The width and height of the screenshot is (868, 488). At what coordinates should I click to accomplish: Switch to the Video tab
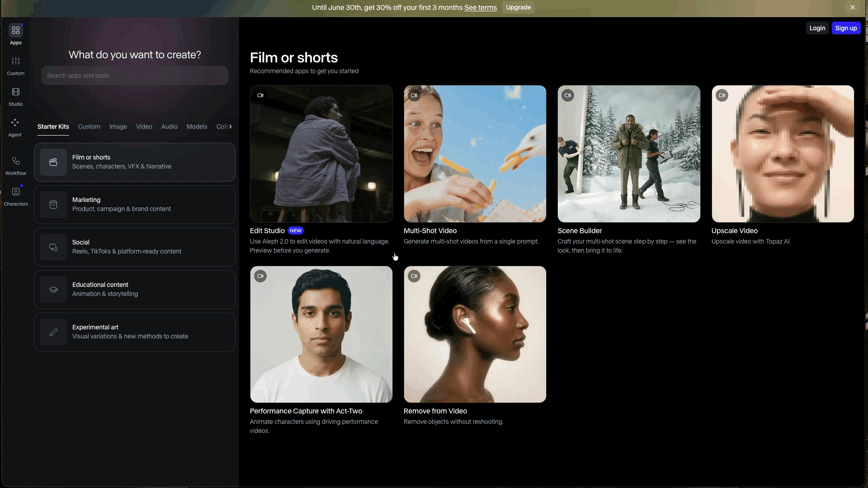point(144,127)
